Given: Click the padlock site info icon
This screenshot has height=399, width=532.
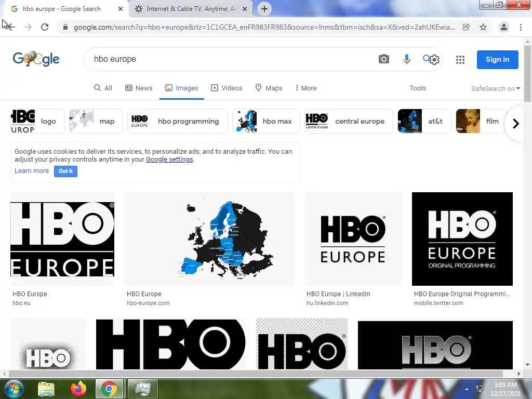Looking at the screenshot, I should 65,27.
